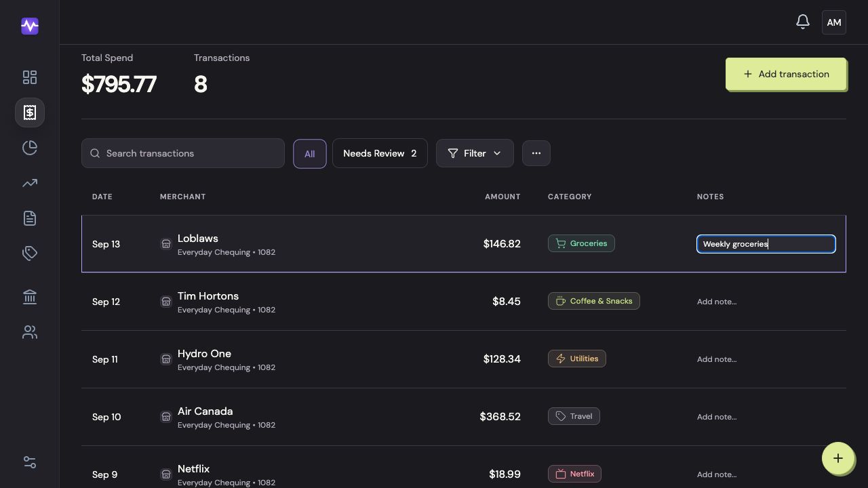Open the document reports icon in sidebar
The width and height of the screenshot is (868, 488).
[x=30, y=218]
